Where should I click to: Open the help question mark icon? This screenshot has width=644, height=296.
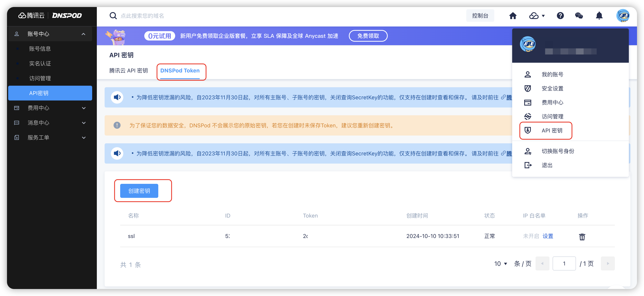tap(560, 16)
